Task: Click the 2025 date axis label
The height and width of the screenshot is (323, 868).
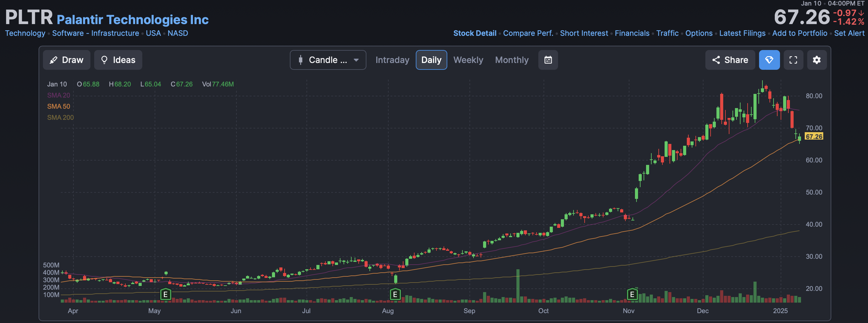Action: [780, 311]
